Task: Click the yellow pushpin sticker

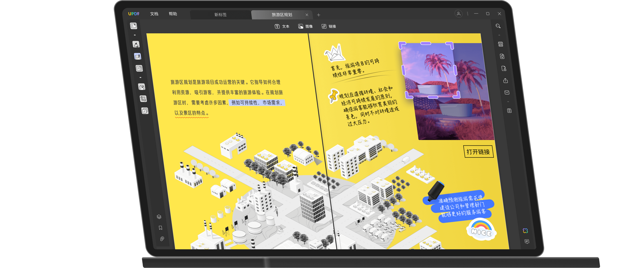Action: 334,96
